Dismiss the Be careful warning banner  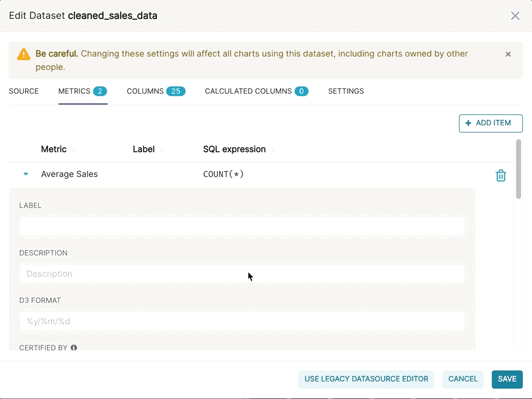click(508, 54)
